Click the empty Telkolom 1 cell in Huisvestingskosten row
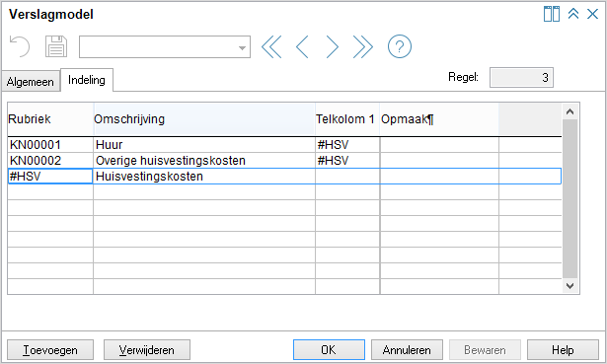 click(347, 177)
